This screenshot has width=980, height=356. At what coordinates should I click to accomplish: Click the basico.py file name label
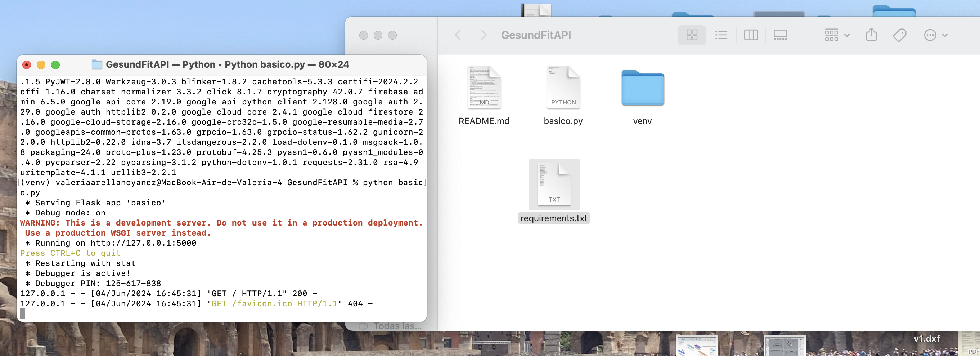coord(563,121)
